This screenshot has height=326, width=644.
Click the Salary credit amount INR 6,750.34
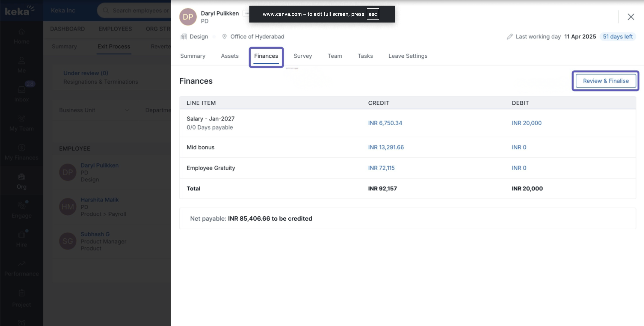coord(385,123)
